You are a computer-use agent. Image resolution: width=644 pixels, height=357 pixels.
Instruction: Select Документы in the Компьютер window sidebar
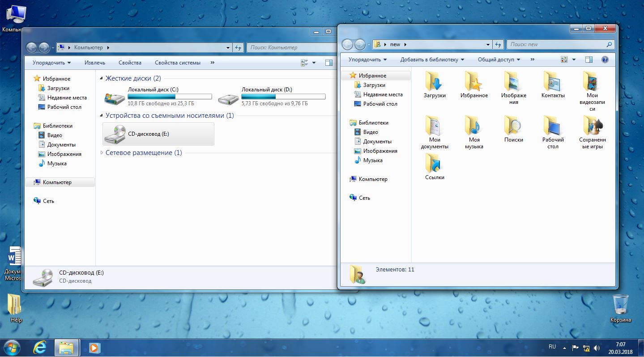point(61,145)
